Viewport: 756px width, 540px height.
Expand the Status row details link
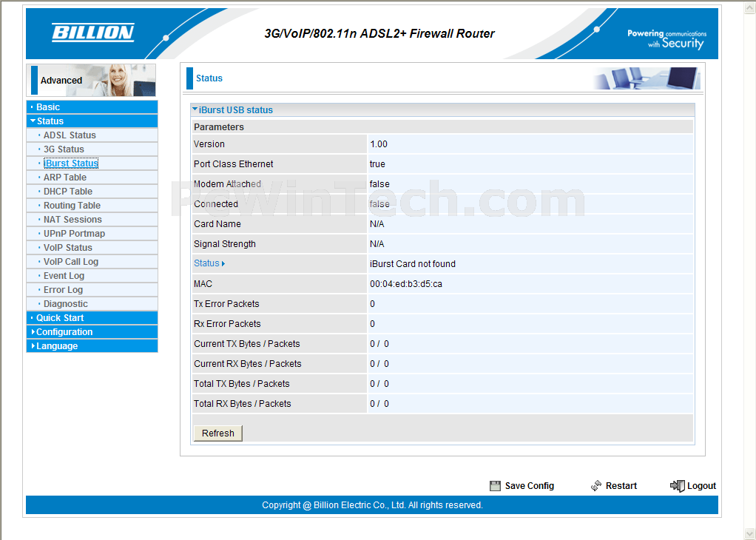209,263
